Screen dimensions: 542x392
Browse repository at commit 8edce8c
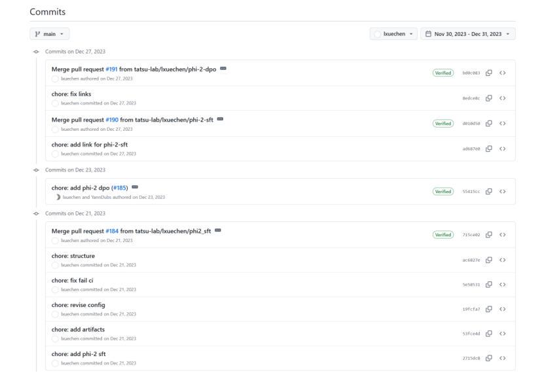(503, 98)
